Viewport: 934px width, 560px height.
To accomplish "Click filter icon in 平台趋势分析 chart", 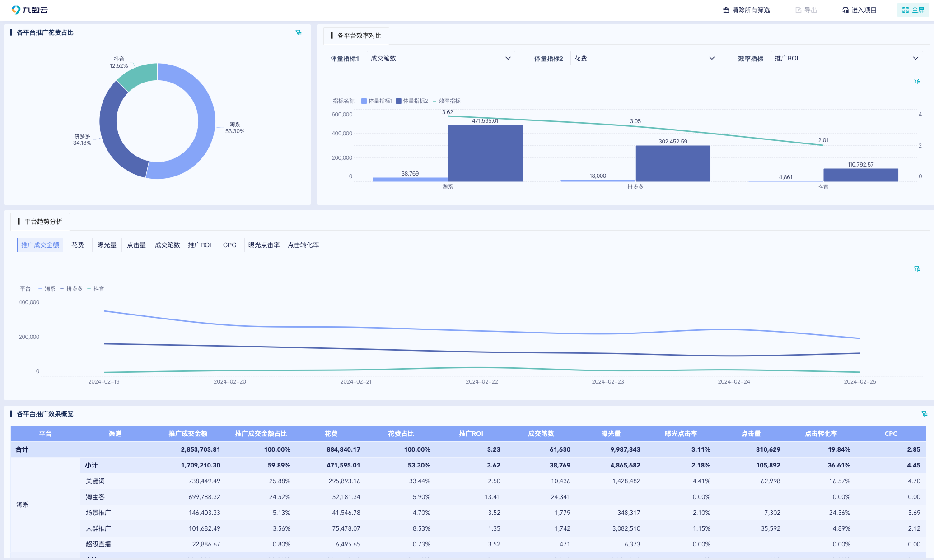I will [x=917, y=269].
